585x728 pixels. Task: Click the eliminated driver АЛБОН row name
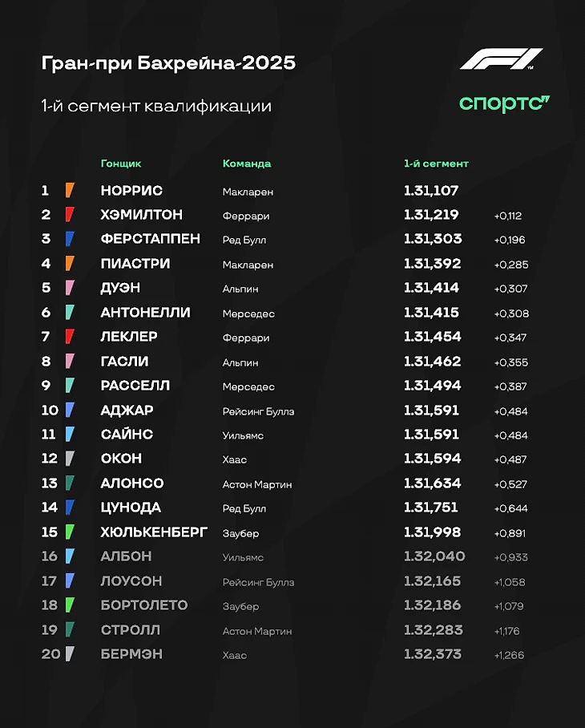126,556
